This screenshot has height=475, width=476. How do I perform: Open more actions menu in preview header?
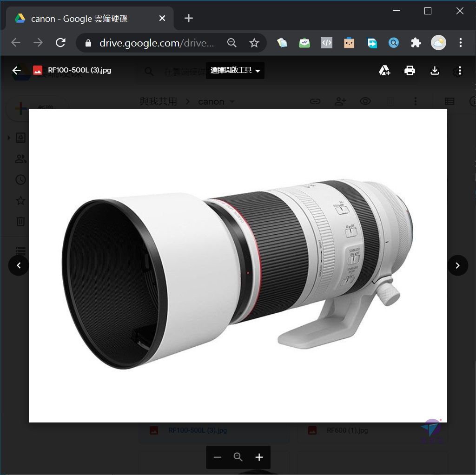[x=460, y=71]
